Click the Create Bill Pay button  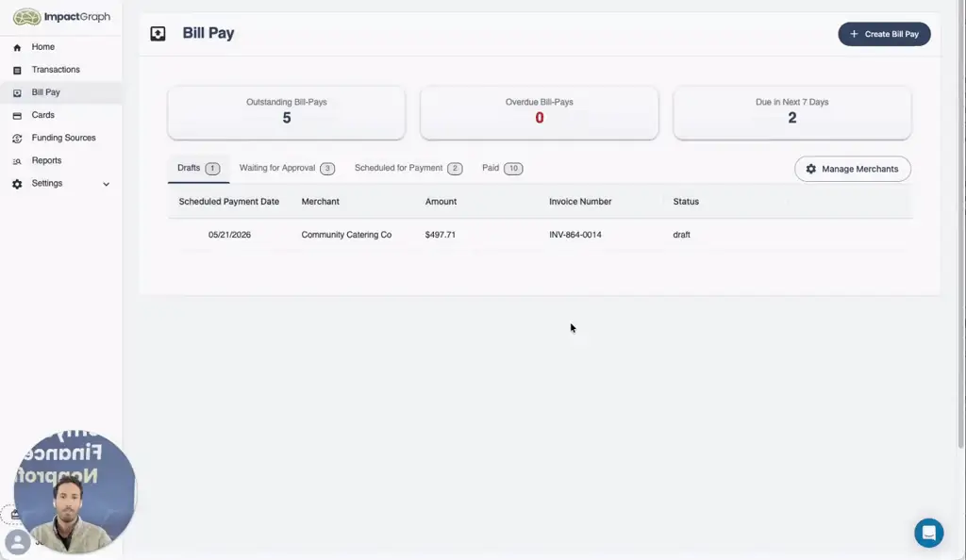tap(884, 34)
